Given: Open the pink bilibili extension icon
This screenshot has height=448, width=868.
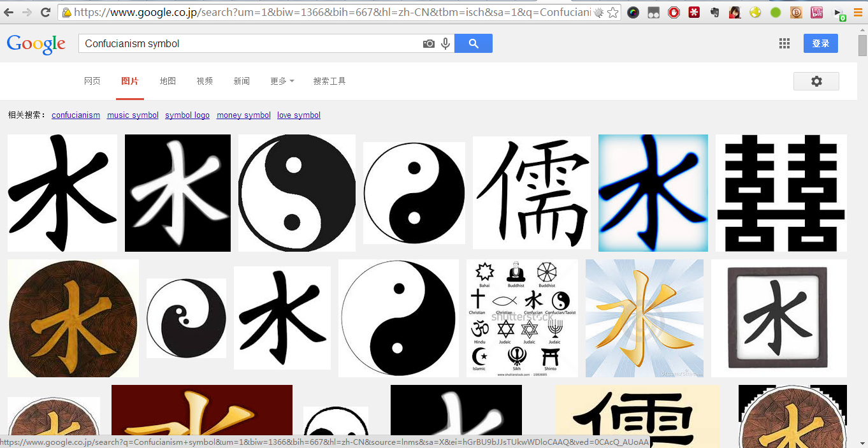Looking at the screenshot, I should point(816,12).
